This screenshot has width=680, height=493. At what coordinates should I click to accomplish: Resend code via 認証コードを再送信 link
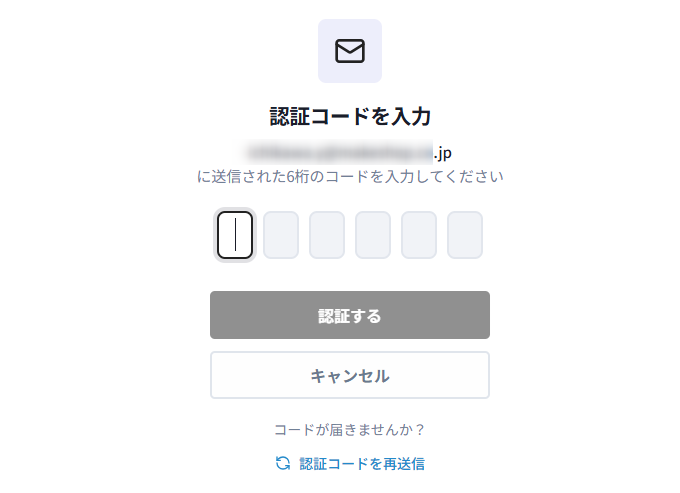point(362,463)
